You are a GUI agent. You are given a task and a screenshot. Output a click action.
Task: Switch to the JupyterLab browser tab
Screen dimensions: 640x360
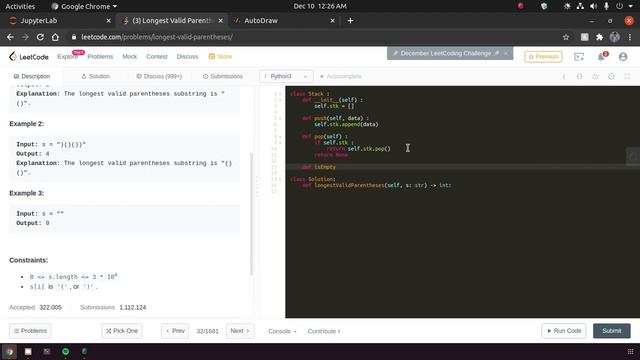pos(60,20)
